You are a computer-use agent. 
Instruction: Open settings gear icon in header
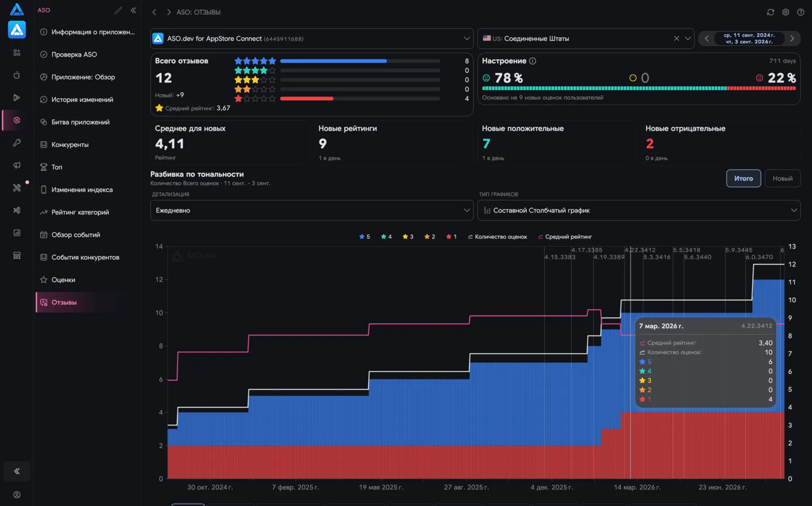click(x=785, y=12)
